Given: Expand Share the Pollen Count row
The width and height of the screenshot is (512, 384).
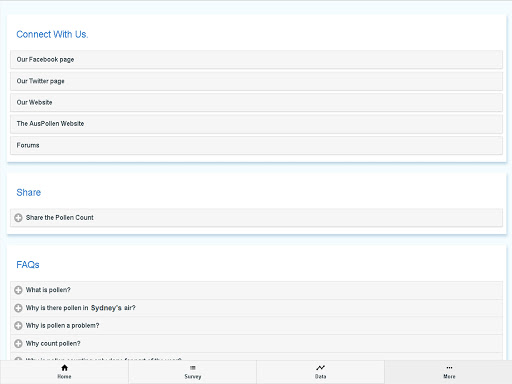Looking at the screenshot, I should click(256, 218).
